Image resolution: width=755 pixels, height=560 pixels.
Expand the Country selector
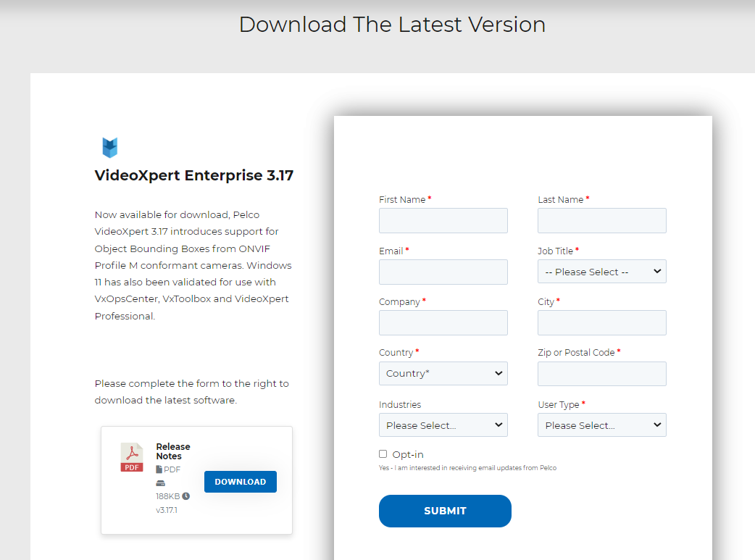pyautogui.click(x=443, y=373)
